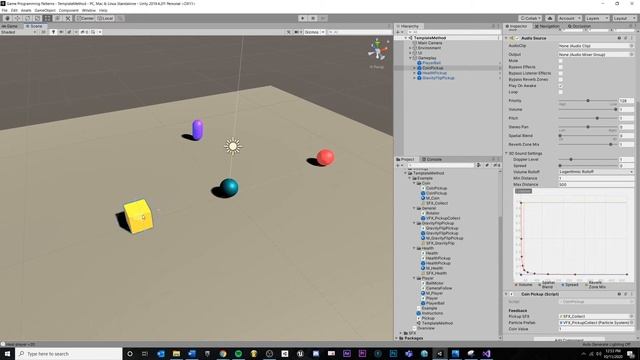Toggle Play On Awake checkbox
Image resolution: width=640 pixels, height=360 pixels.
(x=560, y=86)
